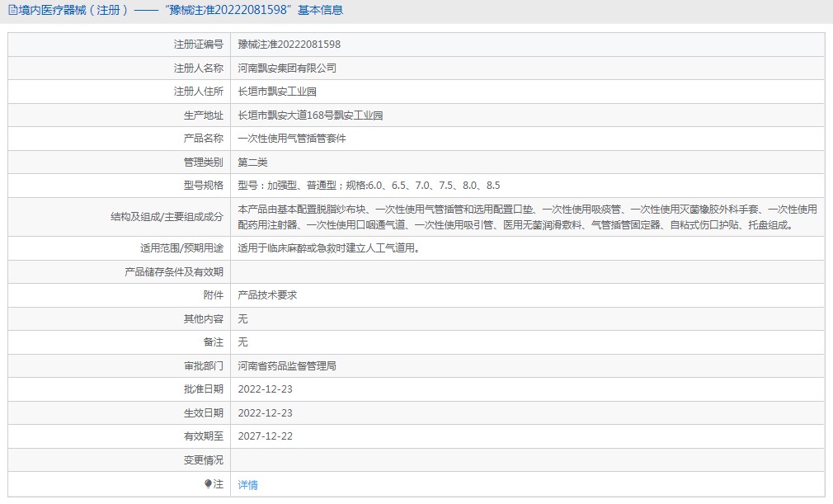The height and width of the screenshot is (504, 833).
Task: Click the 生产地址 label
Action: (204, 115)
